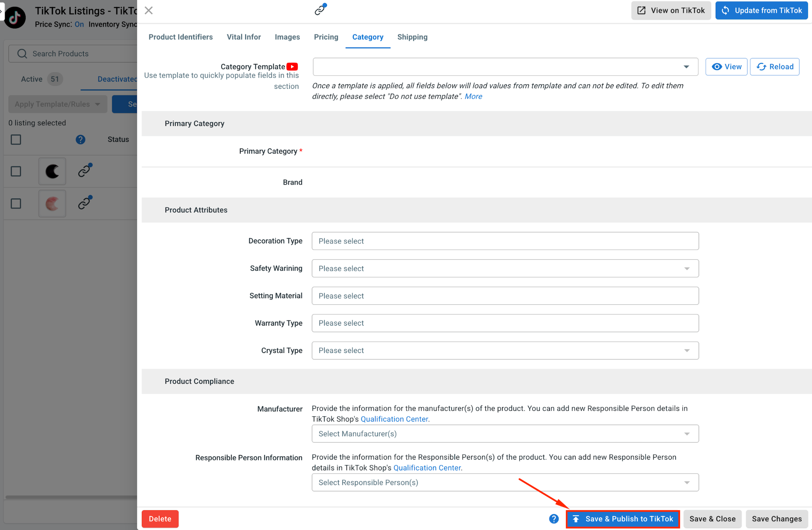Open the Qualification Center link under Manufacturer
Image resolution: width=812 pixels, height=530 pixels.
(x=394, y=419)
